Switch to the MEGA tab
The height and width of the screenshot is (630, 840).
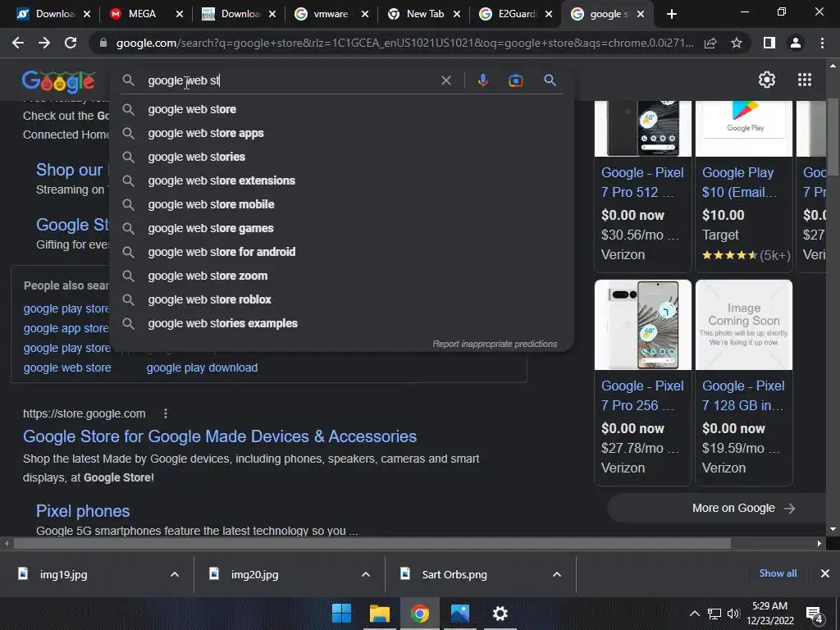(142, 15)
